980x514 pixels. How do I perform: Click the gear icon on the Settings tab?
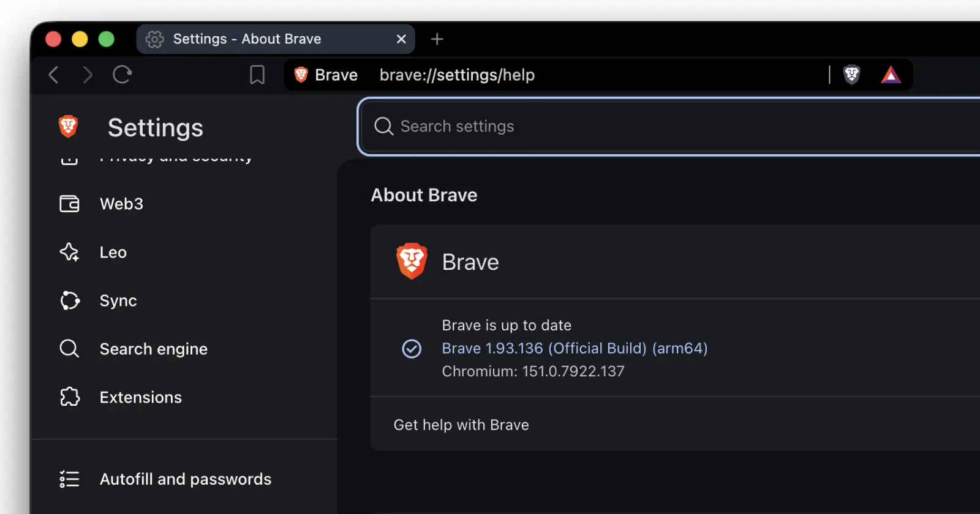point(154,39)
